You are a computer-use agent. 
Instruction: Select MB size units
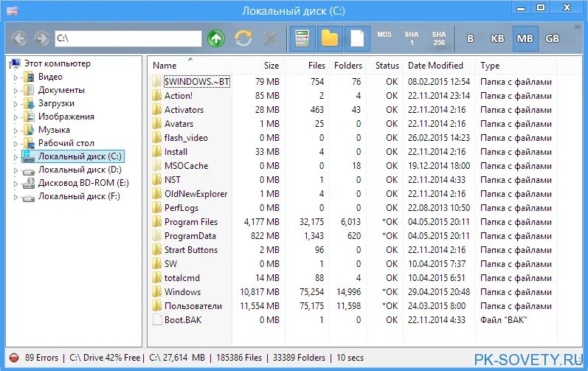pos(525,38)
